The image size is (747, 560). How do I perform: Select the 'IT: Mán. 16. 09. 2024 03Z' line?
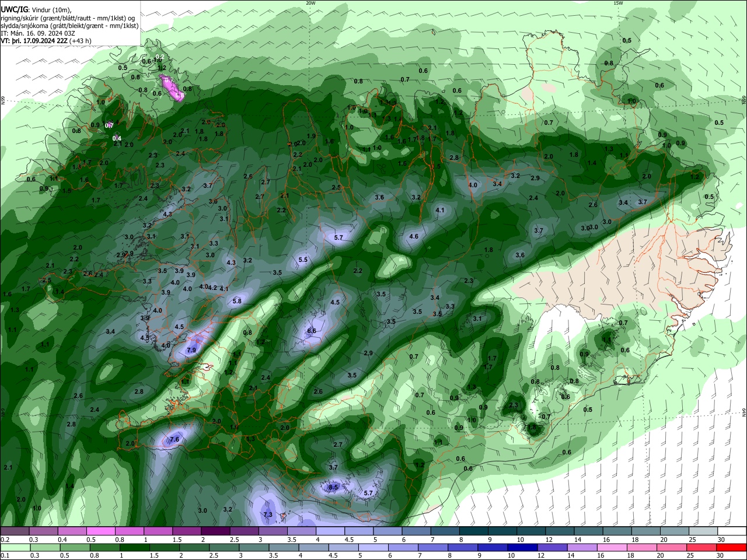tap(37, 33)
